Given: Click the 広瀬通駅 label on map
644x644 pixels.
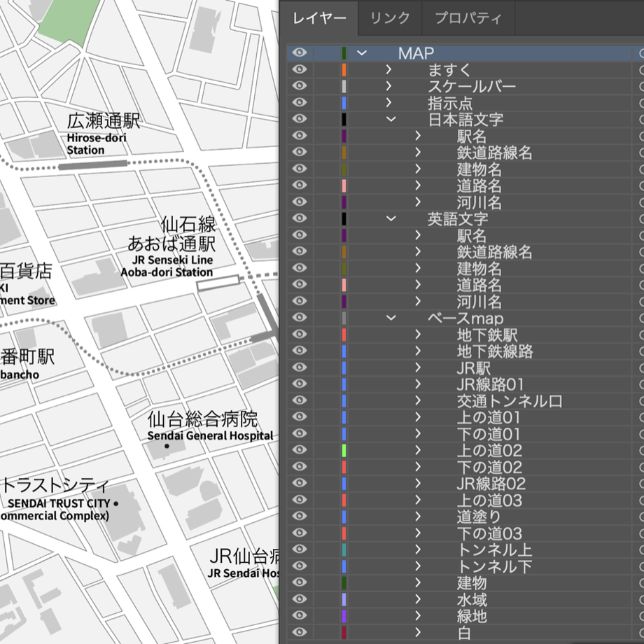Looking at the screenshot, I should 104,120.
